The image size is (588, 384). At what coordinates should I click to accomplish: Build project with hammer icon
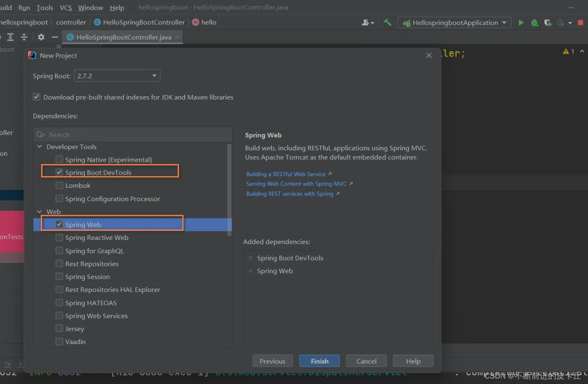(387, 22)
